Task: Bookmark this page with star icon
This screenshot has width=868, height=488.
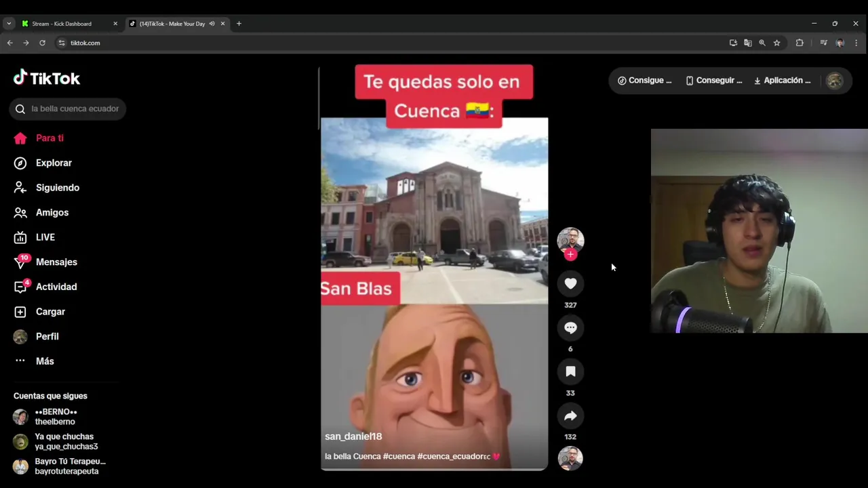Action: point(776,43)
